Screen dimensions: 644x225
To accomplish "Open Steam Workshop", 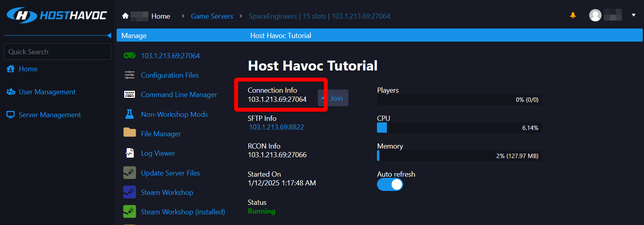I will (x=167, y=193).
